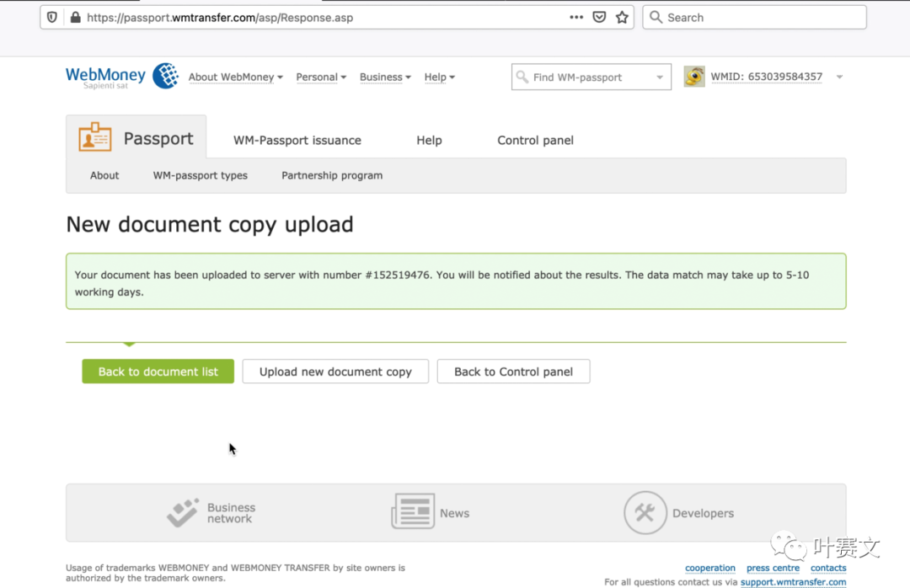
Task: Open the WM-passport types submenu item
Action: coord(201,175)
